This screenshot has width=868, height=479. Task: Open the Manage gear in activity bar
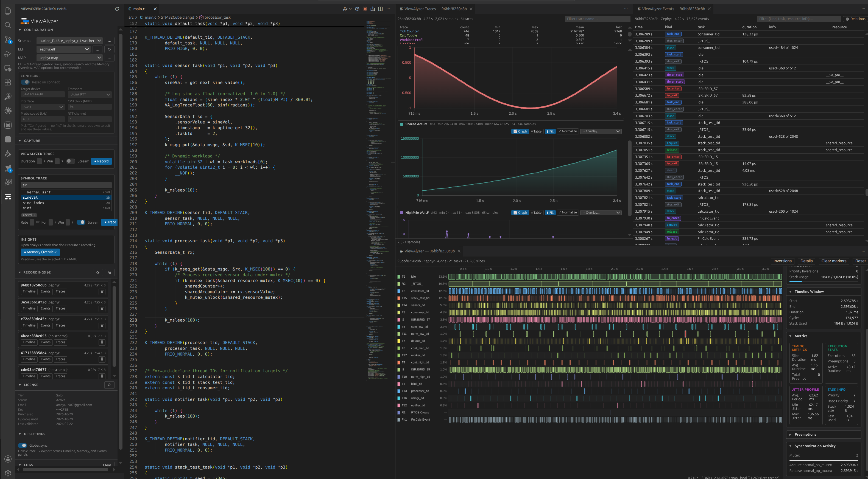[8, 473]
